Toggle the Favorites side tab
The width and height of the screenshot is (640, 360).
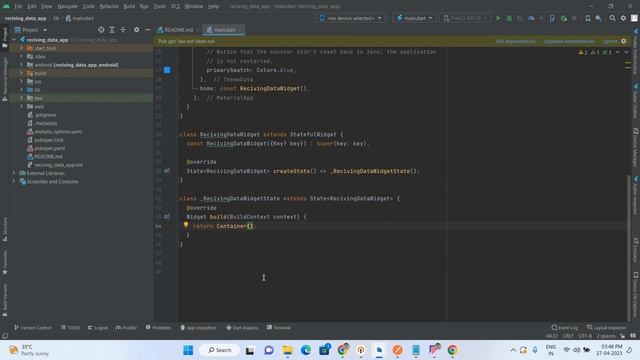[x=4, y=262]
